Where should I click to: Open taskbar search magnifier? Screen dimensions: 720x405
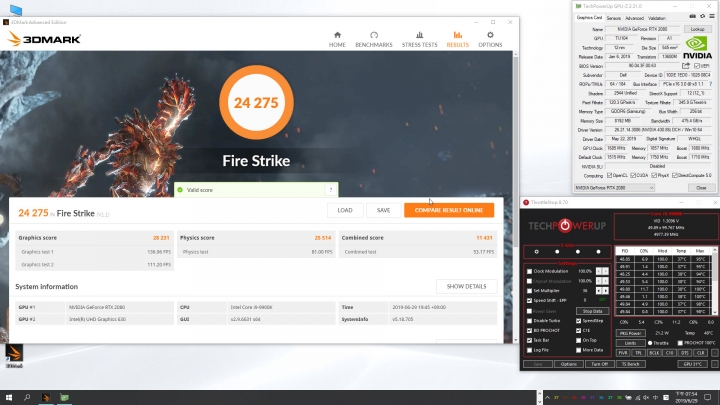pos(27,397)
